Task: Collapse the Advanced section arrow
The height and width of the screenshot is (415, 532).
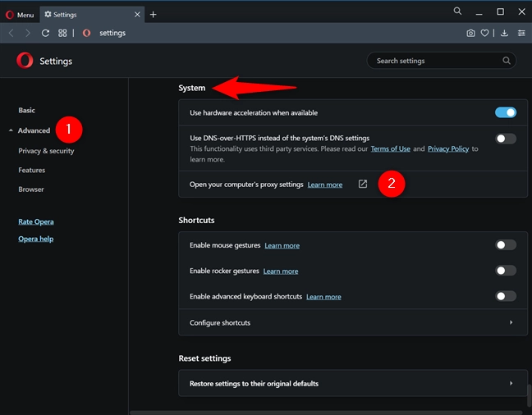Action: pyautogui.click(x=11, y=130)
